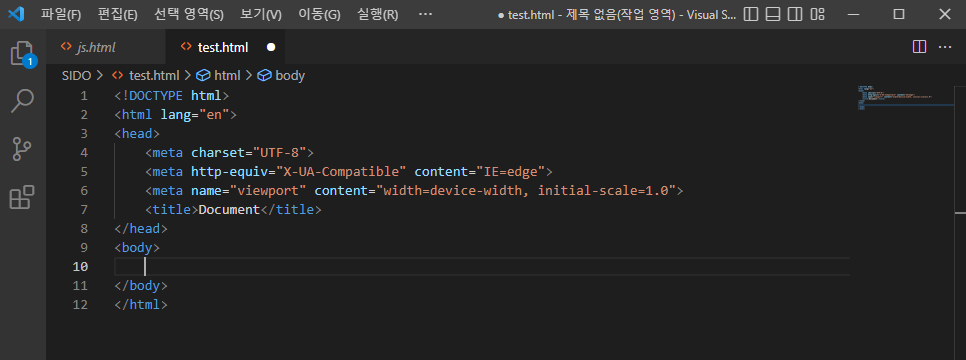Click the html file icon on js.html tab
This screenshot has height=360, width=966.
tap(66, 47)
